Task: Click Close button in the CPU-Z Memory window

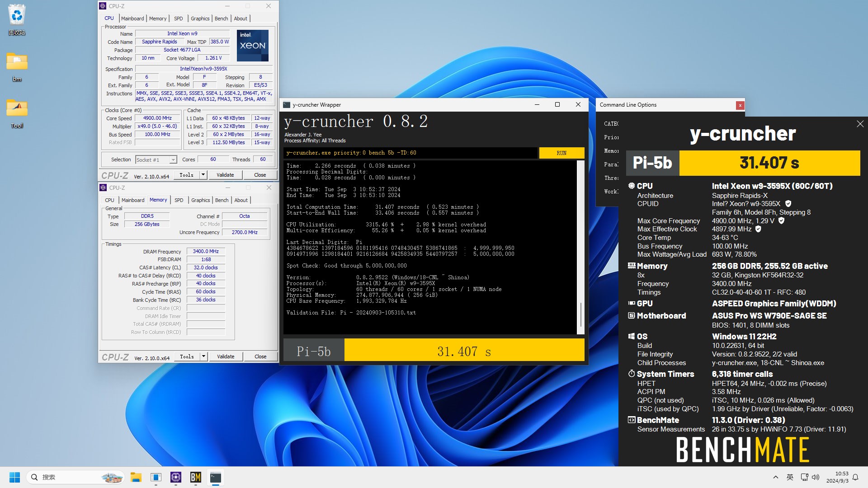Action: 260,357
